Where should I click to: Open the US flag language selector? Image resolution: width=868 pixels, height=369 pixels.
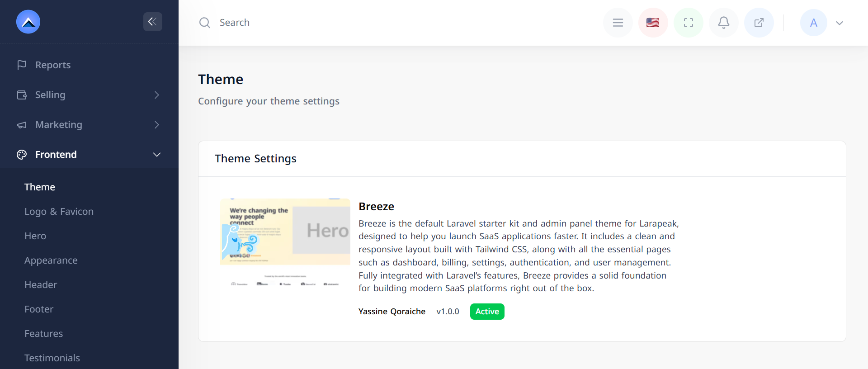point(653,23)
